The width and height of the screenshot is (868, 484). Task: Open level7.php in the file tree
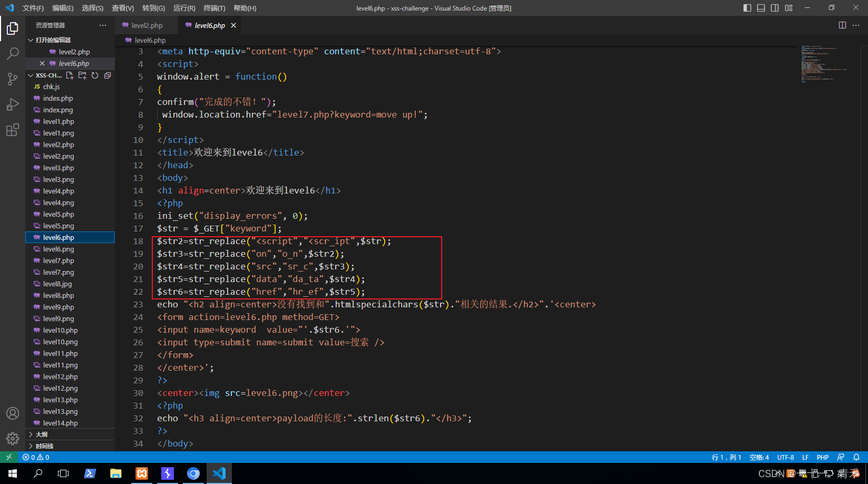(70, 260)
